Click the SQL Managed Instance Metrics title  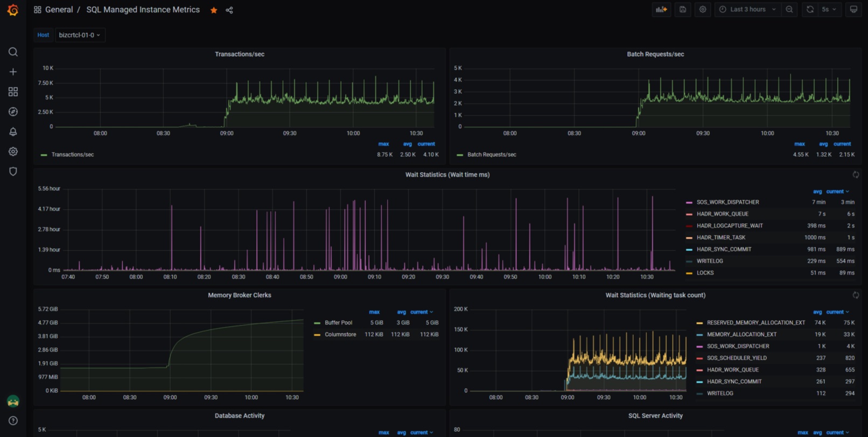(x=143, y=10)
